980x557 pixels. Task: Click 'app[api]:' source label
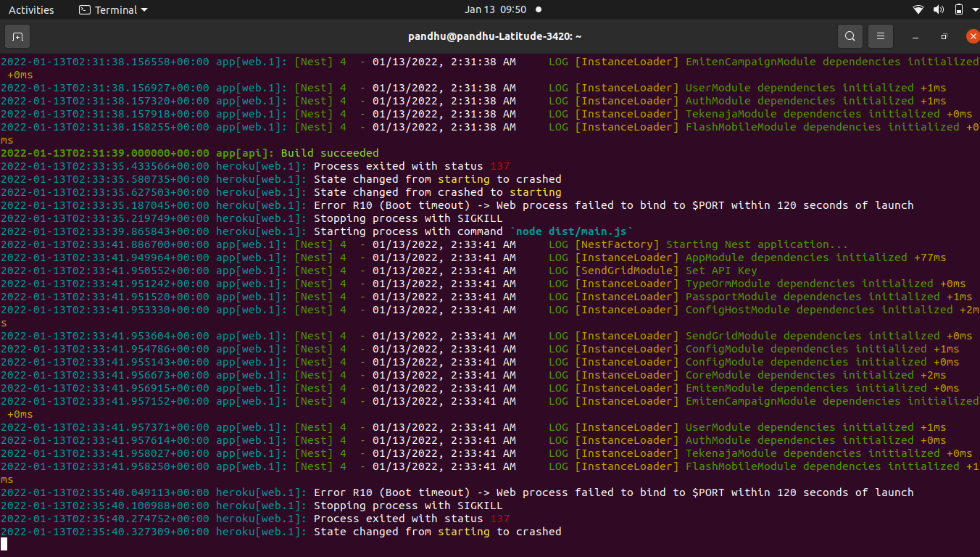coord(245,153)
